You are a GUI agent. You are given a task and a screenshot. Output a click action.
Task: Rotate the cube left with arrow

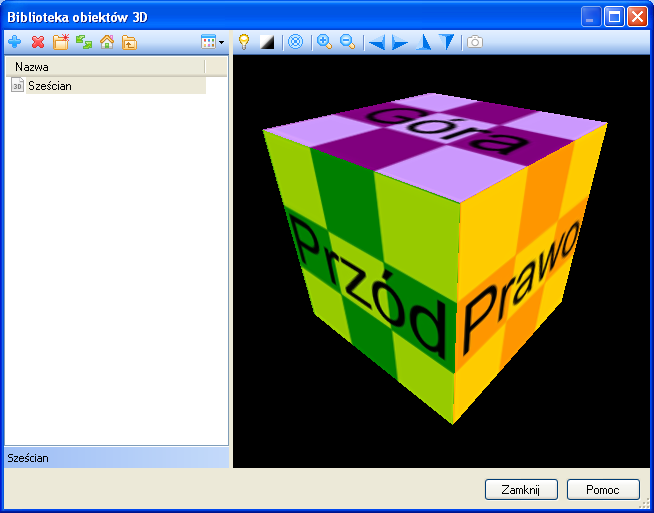click(x=376, y=42)
